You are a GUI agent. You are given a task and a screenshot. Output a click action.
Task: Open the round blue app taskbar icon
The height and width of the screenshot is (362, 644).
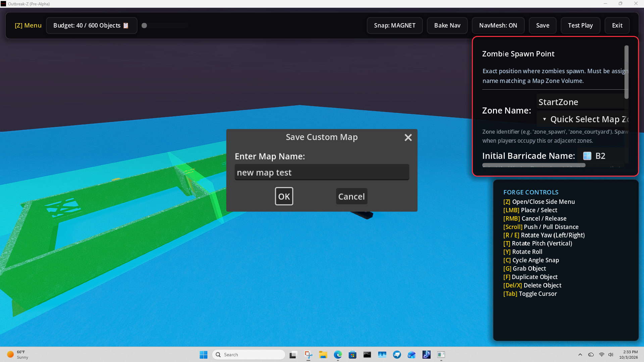point(397,355)
